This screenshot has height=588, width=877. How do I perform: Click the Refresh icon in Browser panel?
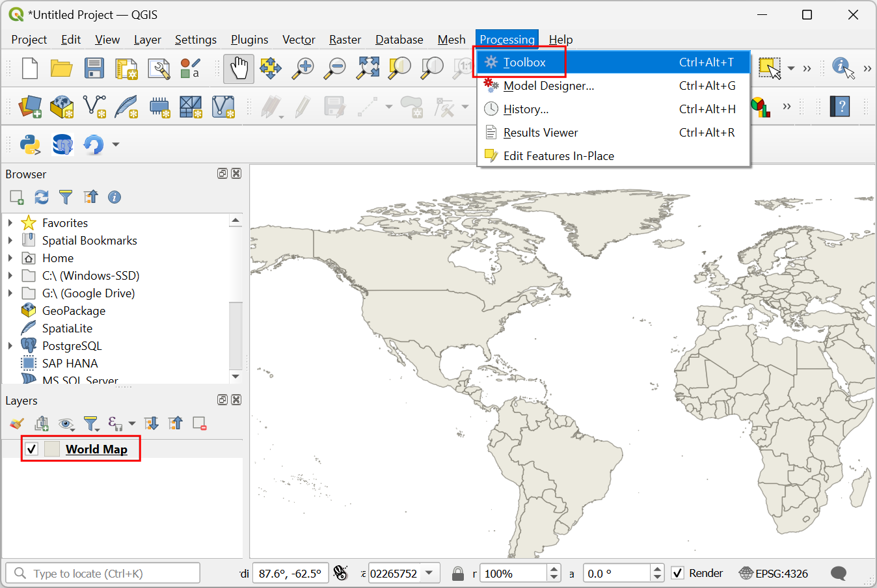42,197
